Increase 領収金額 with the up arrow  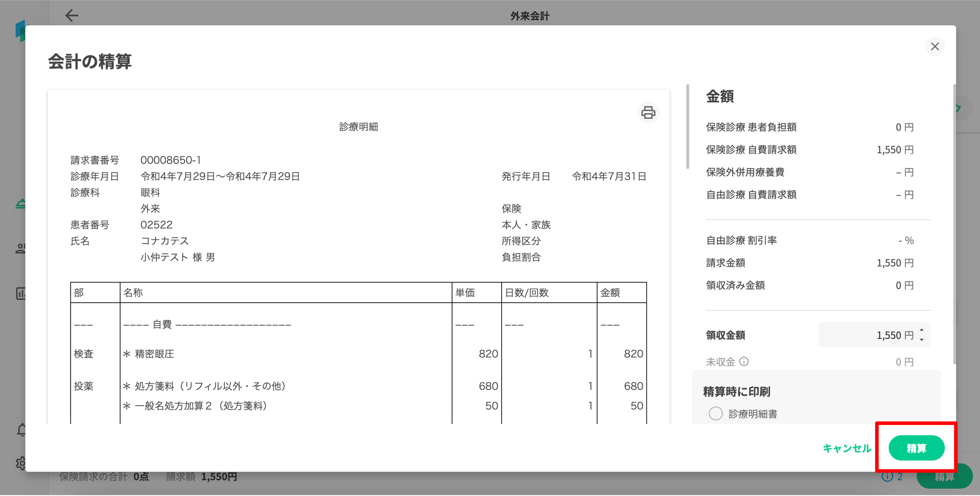[x=921, y=330]
